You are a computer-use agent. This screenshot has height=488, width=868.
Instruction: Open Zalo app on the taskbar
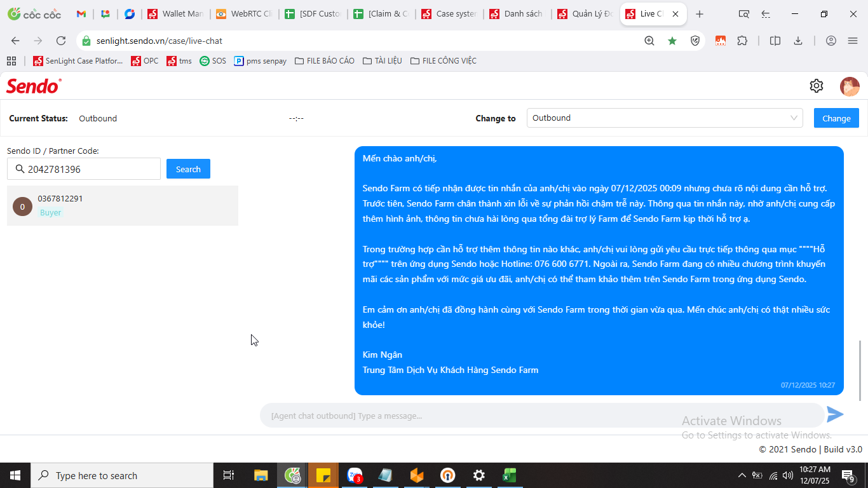pyautogui.click(x=355, y=475)
